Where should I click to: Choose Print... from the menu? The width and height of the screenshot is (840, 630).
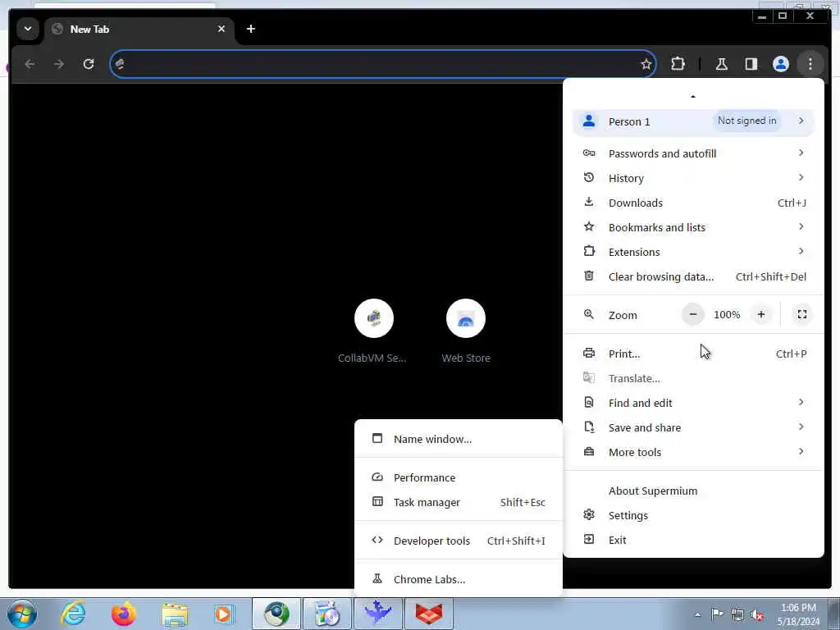coord(693,354)
